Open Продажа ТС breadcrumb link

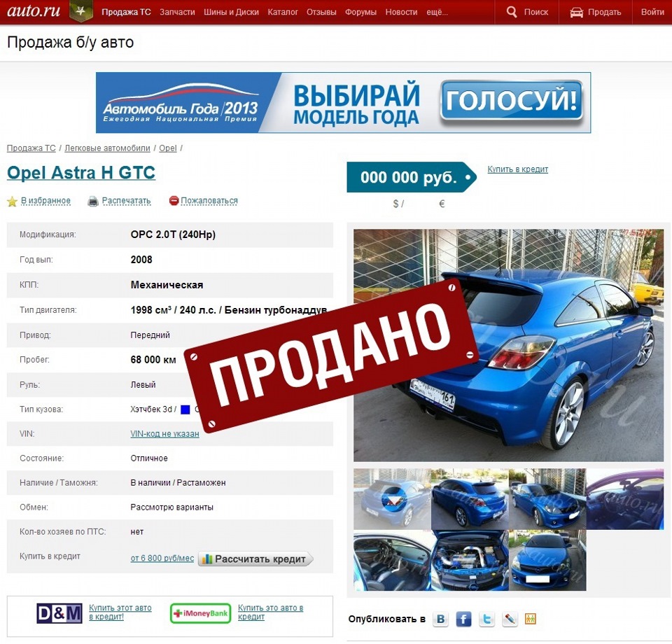(31, 148)
